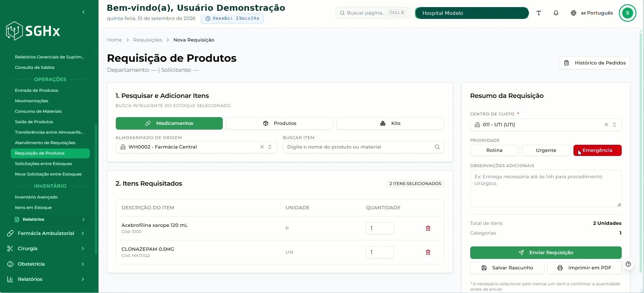Click the Obstetrícia icon in sidebar
The width and height of the screenshot is (644, 293).
[x=10, y=264]
